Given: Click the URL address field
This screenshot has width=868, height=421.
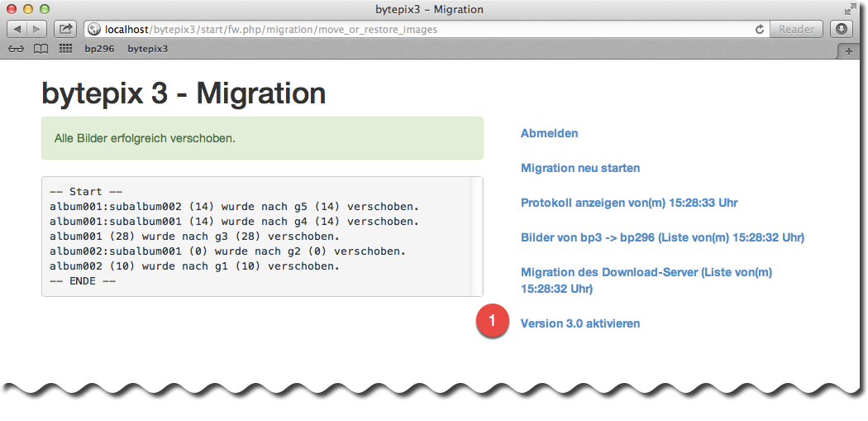Looking at the screenshot, I should pyautogui.click(x=427, y=29).
